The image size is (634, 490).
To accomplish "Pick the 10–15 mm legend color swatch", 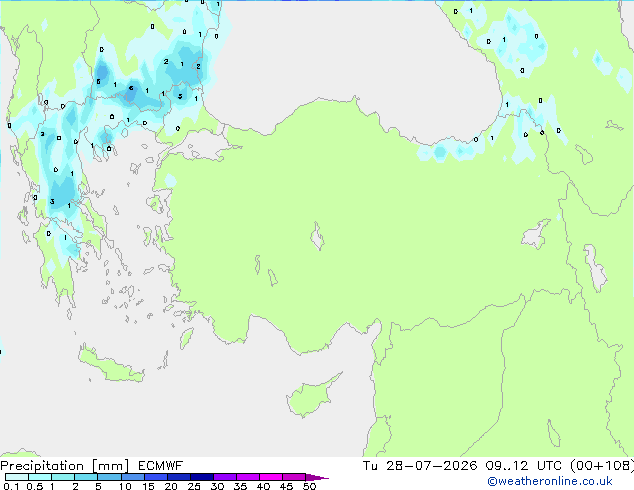I will [x=132, y=477].
